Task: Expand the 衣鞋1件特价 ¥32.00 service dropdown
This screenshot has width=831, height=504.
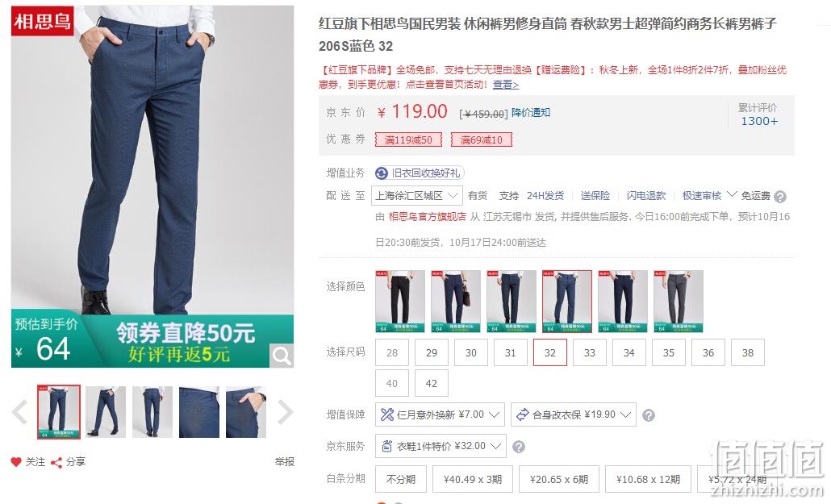Action: (441, 446)
